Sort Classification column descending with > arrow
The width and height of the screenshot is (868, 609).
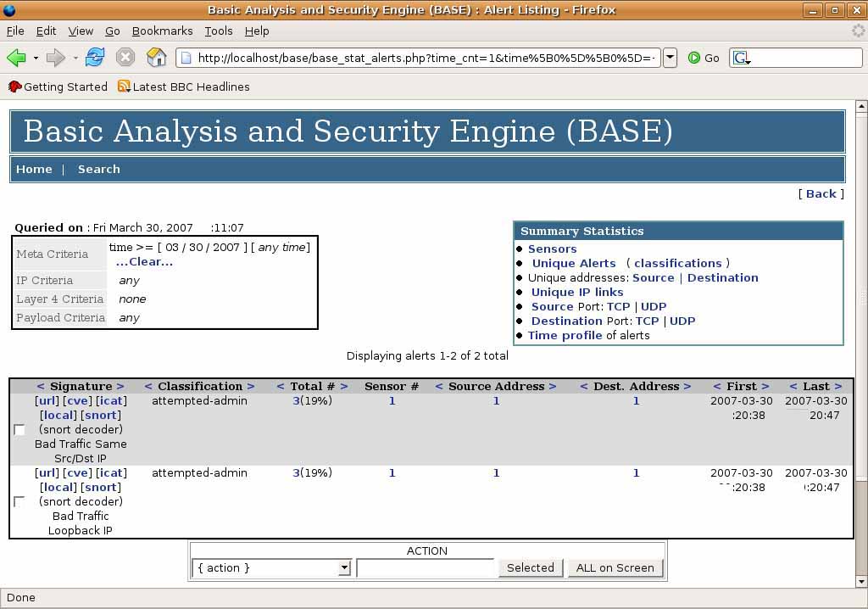point(251,386)
